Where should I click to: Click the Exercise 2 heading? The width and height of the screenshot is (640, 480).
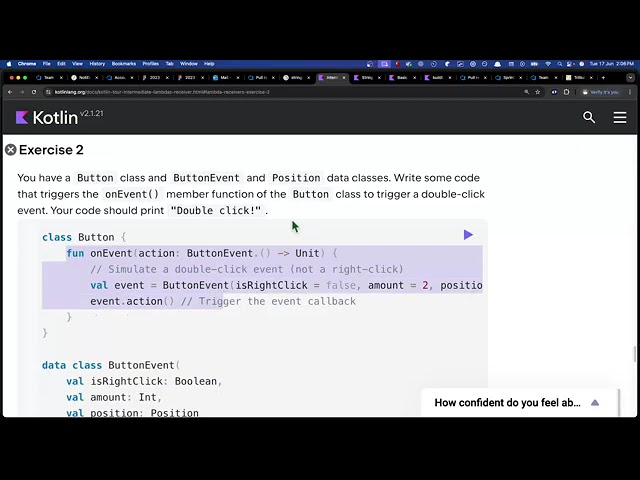pyautogui.click(x=51, y=150)
